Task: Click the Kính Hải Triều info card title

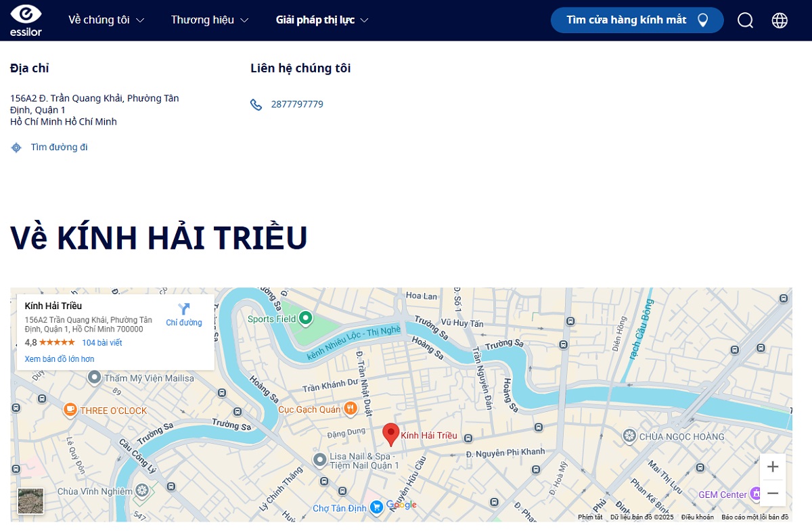Action: pos(53,306)
